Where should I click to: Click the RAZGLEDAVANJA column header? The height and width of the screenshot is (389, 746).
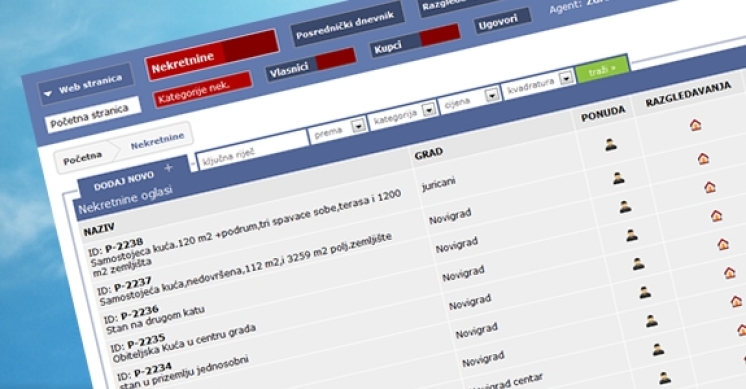[x=688, y=95]
